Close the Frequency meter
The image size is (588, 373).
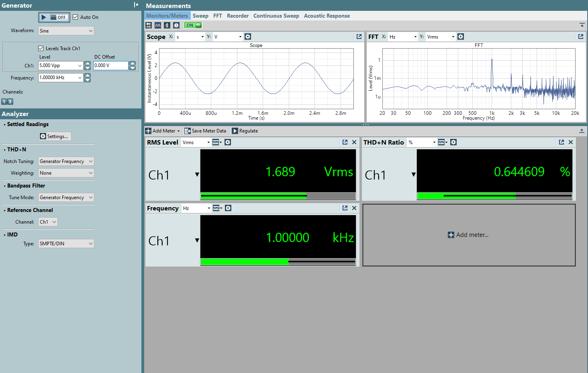point(354,208)
